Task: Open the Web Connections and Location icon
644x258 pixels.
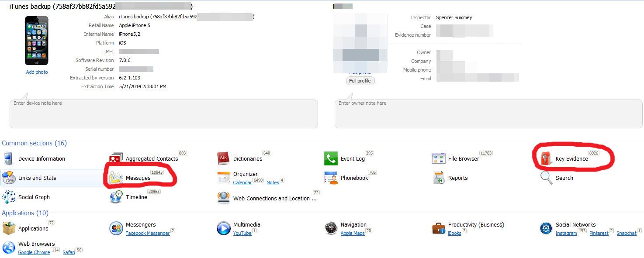Action: [223, 198]
